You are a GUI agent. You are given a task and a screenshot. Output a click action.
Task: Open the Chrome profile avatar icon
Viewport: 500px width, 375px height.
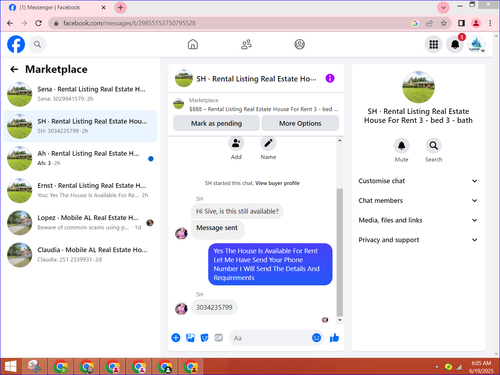(x=476, y=23)
